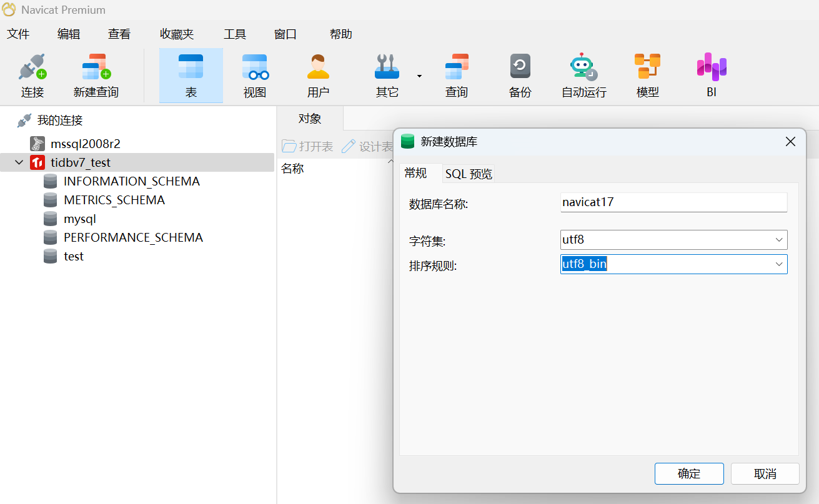
Task: Click the Connection (连接) toolbar icon
Action: click(32, 67)
